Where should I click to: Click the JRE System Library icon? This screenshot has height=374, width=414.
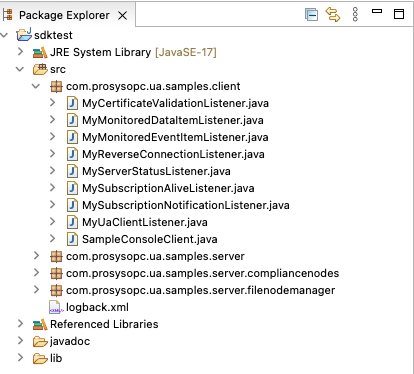pos(40,53)
